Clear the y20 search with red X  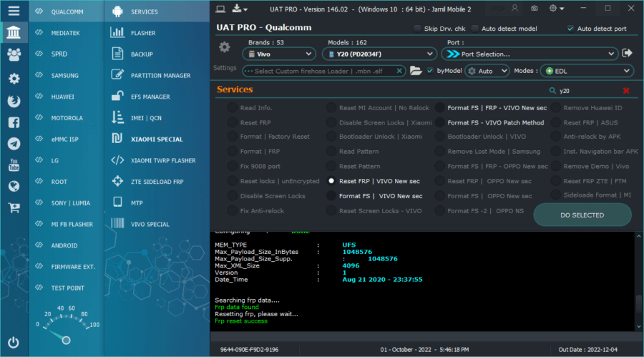[626, 90]
